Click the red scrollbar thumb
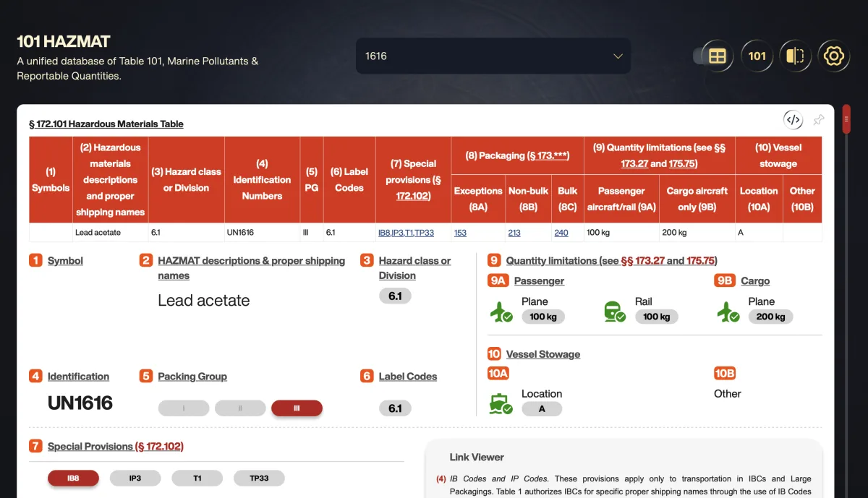This screenshot has width=868, height=498. click(846, 120)
